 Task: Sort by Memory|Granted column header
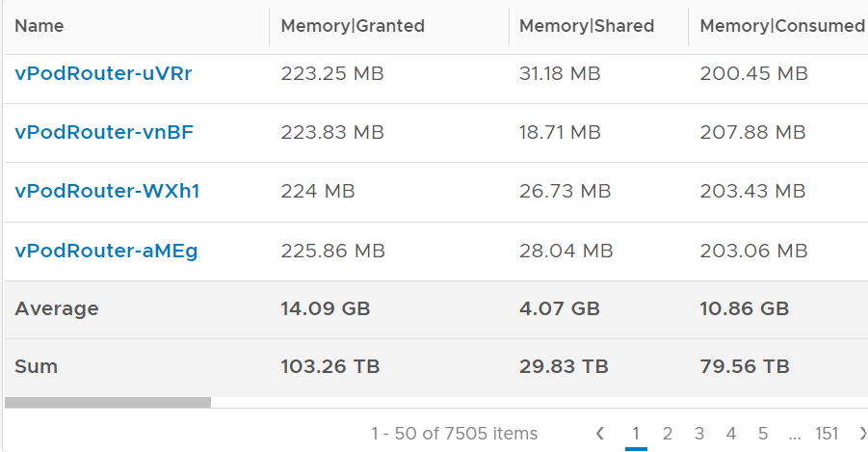coord(353,26)
